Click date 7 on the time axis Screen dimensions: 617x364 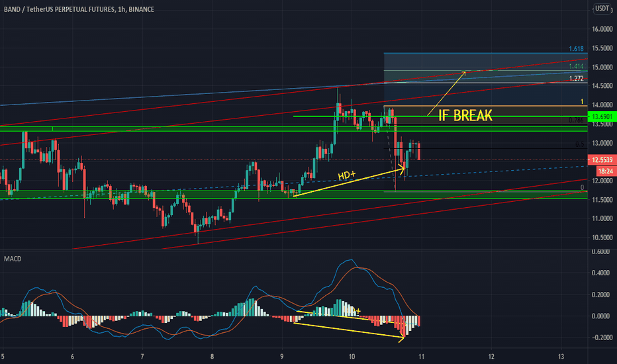coord(142,357)
